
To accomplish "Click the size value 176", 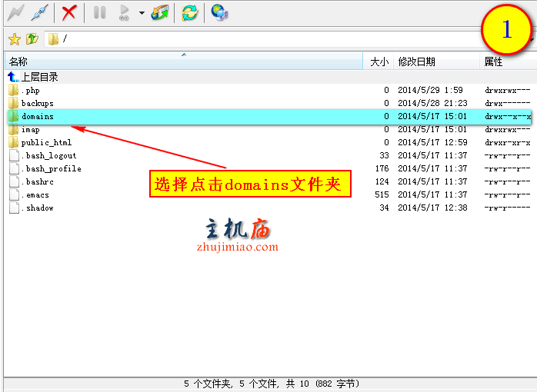I will click(382, 168).
